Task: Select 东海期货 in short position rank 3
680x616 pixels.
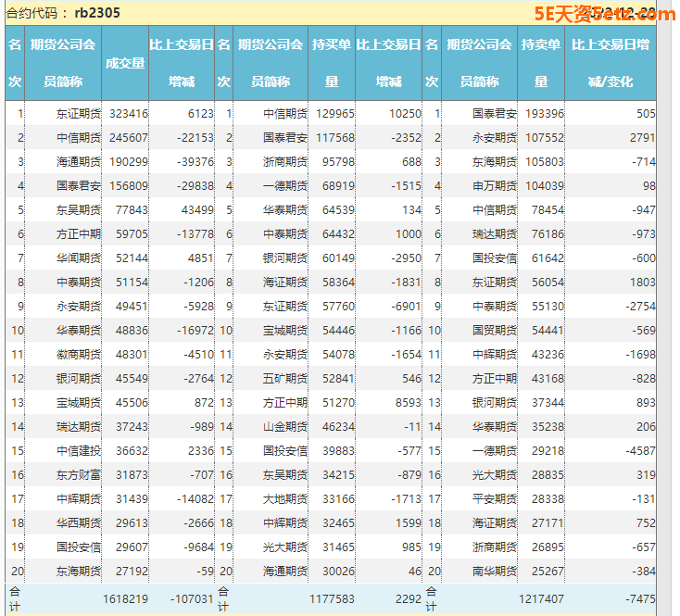Action: point(495,162)
